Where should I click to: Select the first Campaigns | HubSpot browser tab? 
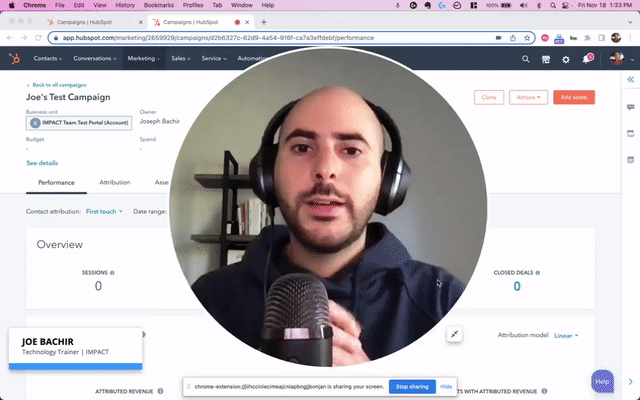84,22
